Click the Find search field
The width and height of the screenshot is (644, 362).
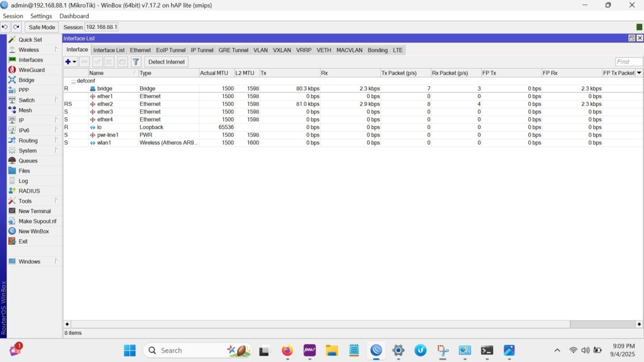(628, 62)
